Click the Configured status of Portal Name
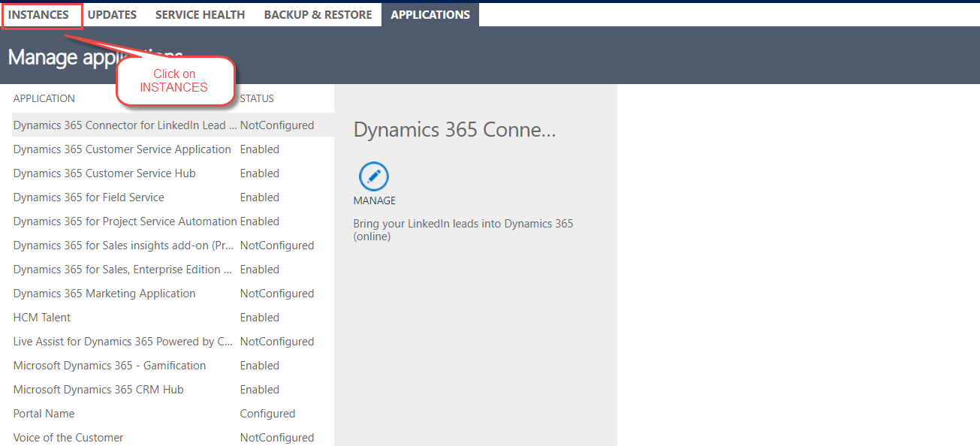This screenshot has height=446, width=980. tap(267, 414)
